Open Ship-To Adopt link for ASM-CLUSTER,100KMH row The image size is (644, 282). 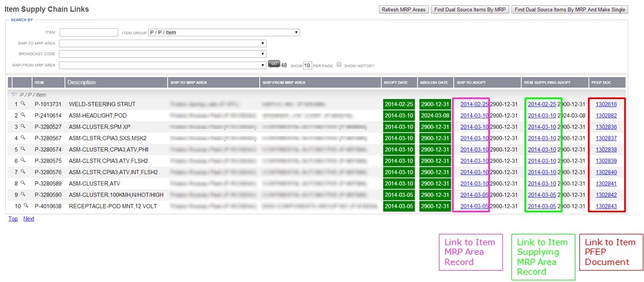click(475, 195)
